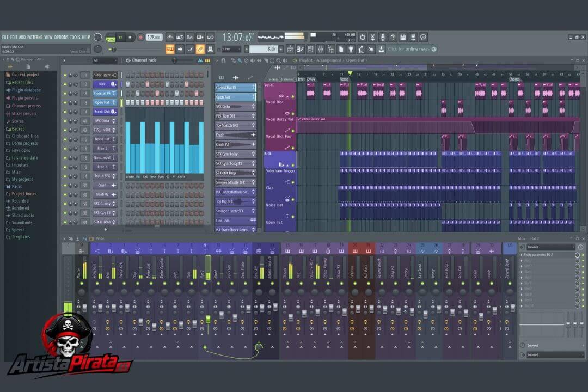The image size is (588, 392).
Task: Mute the Break Kick channel LED
Action: (65, 112)
